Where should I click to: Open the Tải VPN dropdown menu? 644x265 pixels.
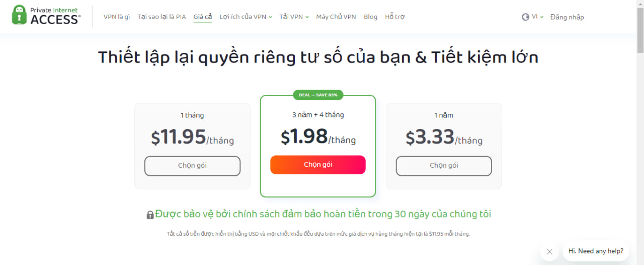pos(294,17)
